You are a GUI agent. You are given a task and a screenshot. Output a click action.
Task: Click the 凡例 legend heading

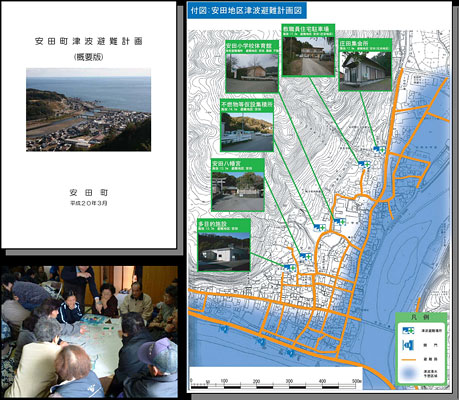click(421, 317)
